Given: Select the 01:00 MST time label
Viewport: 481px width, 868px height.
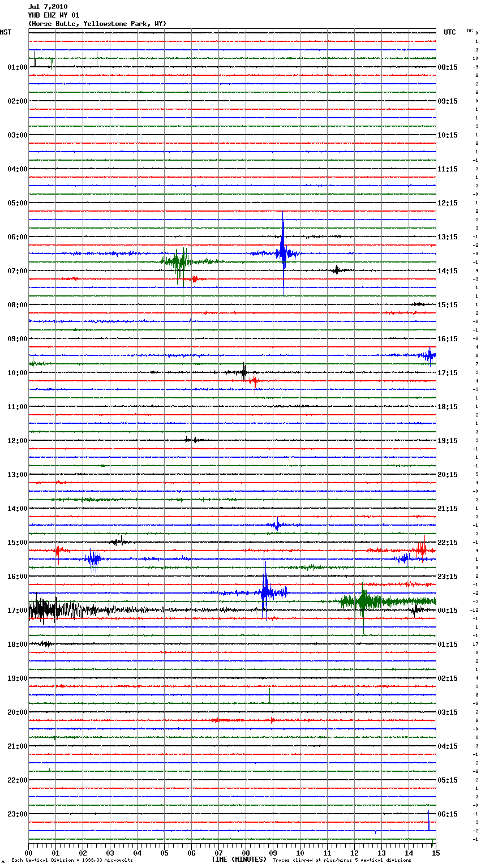Looking at the screenshot, I should click(18, 67).
